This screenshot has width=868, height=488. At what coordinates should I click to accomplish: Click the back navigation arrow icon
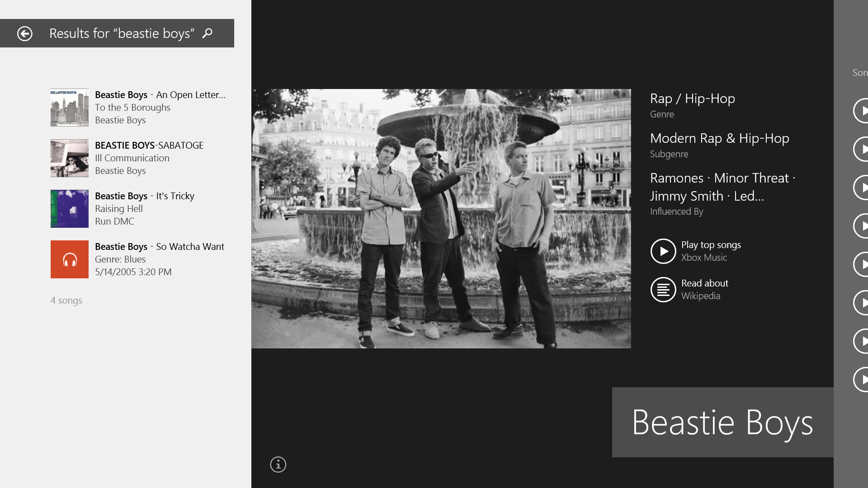click(x=24, y=33)
